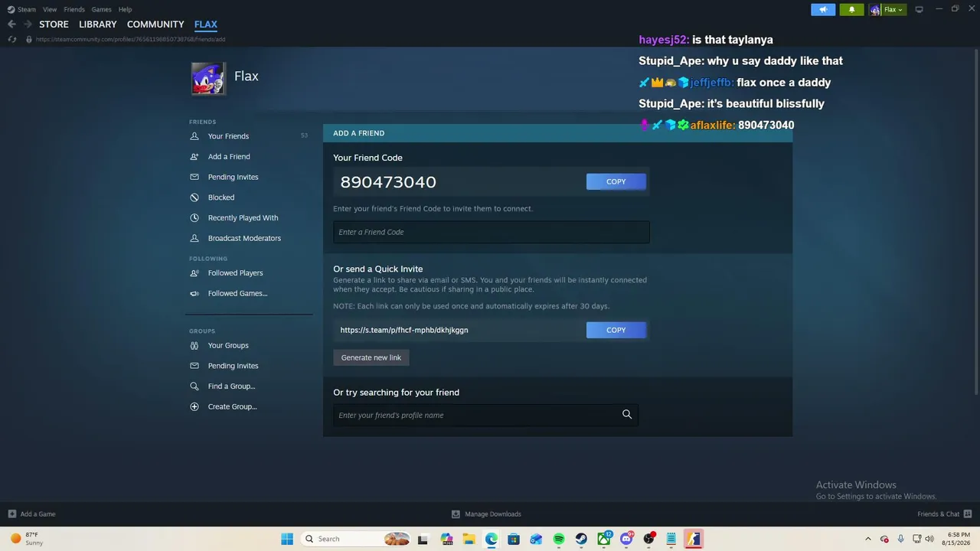Screen dimensions: 980x551
Task: Open the Windows Start menu
Action: pyautogui.click(x=287, y=539)
